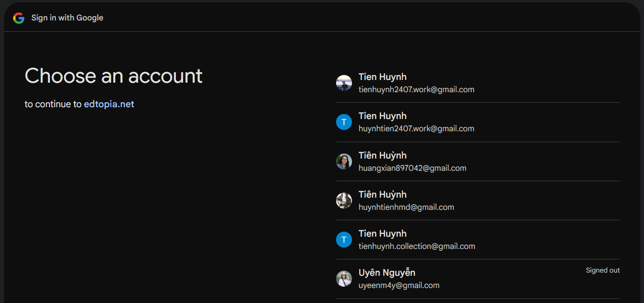Select the T avatar for huynhtien2407.work@gmail.com
The image size is (644, 303).
(344, 122)
